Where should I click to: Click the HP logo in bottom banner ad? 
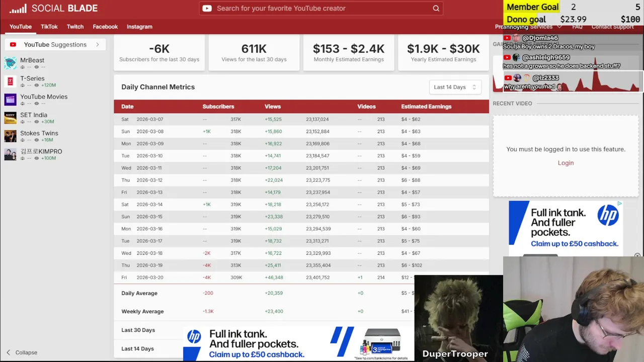pyautogui.click(x=194, y=337)
